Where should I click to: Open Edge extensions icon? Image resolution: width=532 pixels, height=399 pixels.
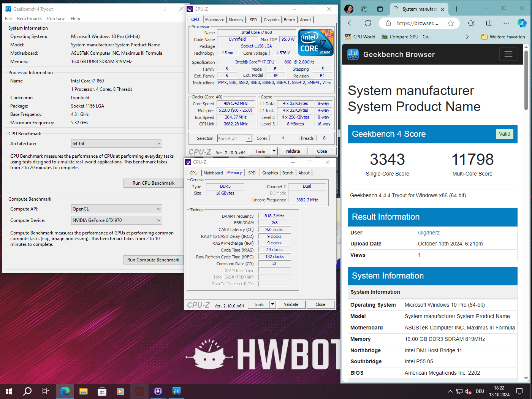[471, 23]
